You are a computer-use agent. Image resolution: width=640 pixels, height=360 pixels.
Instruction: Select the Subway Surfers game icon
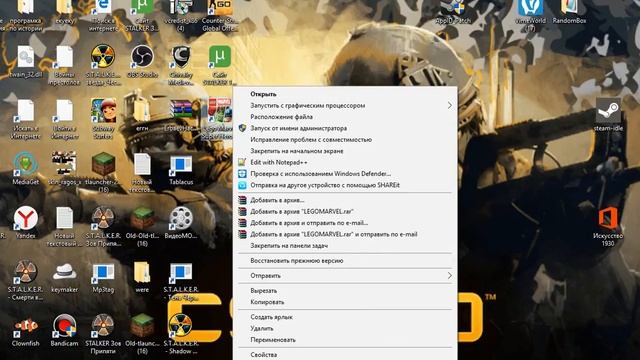tap(103, 110)
